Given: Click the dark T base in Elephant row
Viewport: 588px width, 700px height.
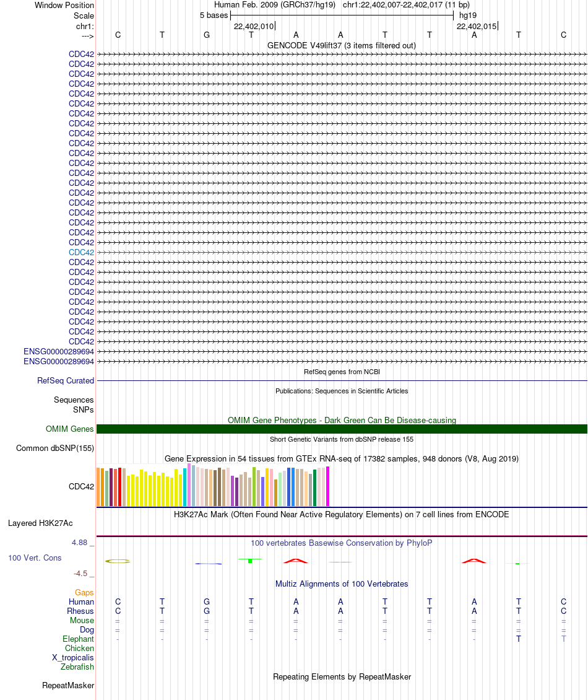Looking at the screenshot, I should 519,639.
